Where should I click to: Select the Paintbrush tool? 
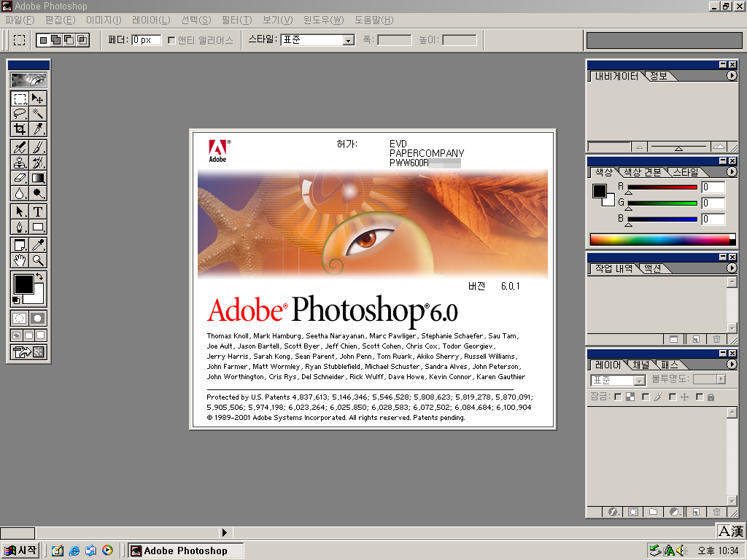(38, 147)
